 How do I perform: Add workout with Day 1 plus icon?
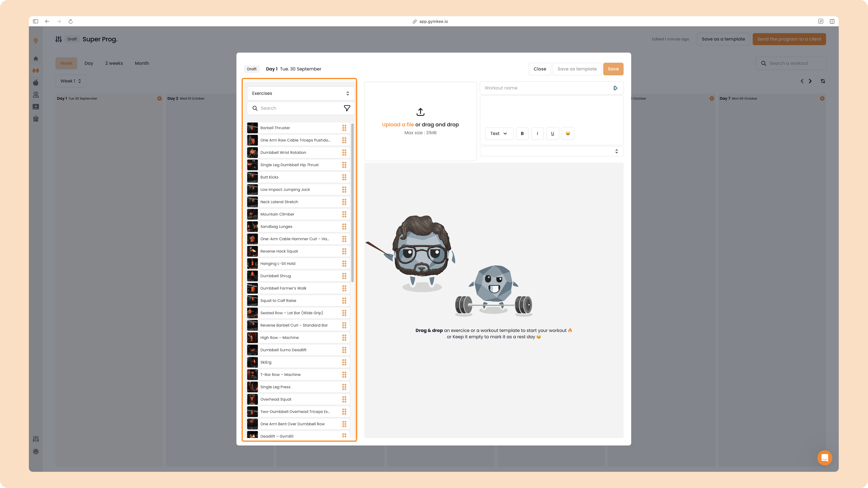click(159, 98)
